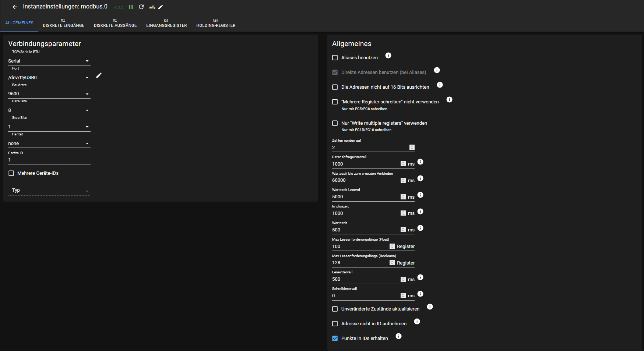Switch to the Holding-Register tab
Screen dimensions: 644x351
click(x=216, y=23)
